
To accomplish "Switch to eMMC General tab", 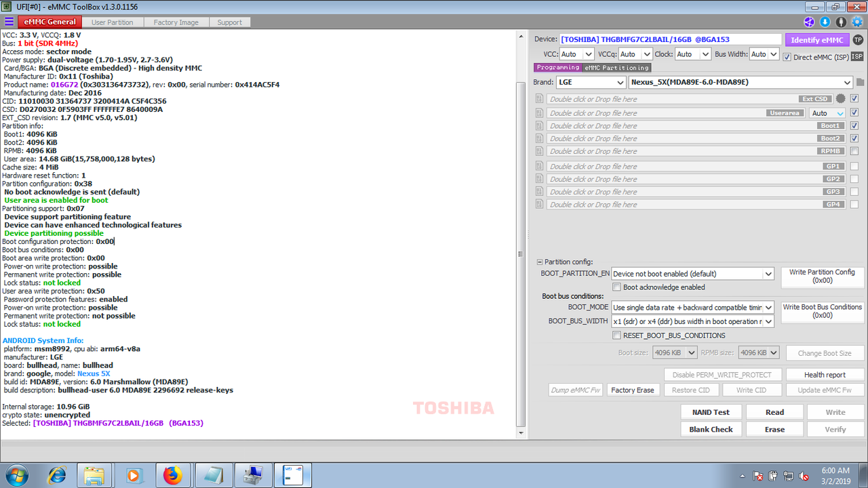I will coord(51,22).
